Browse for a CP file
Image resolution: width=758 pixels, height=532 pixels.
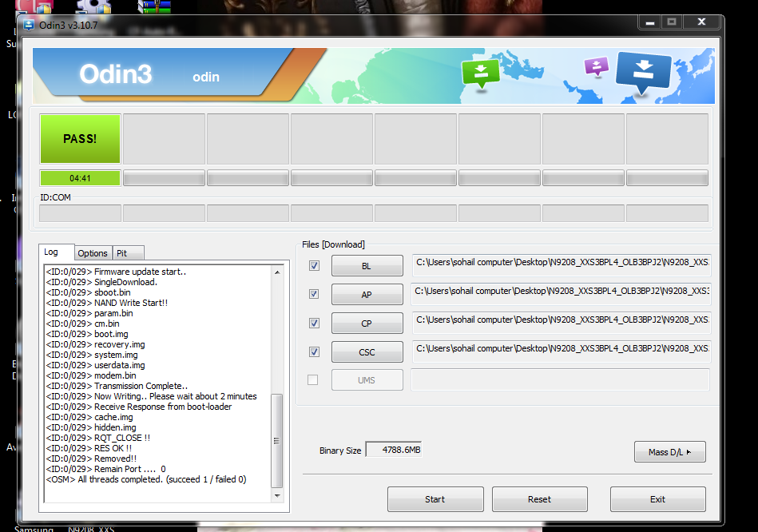point(367,324)
